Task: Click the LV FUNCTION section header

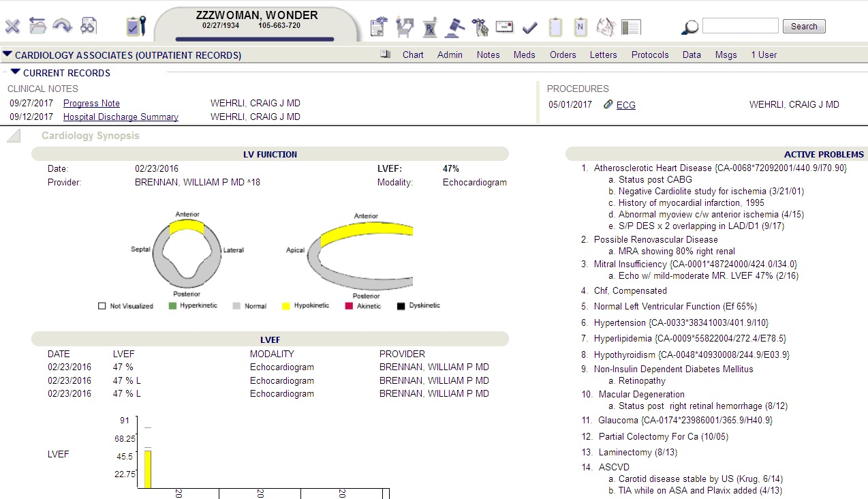Action: tap(270, 154)
